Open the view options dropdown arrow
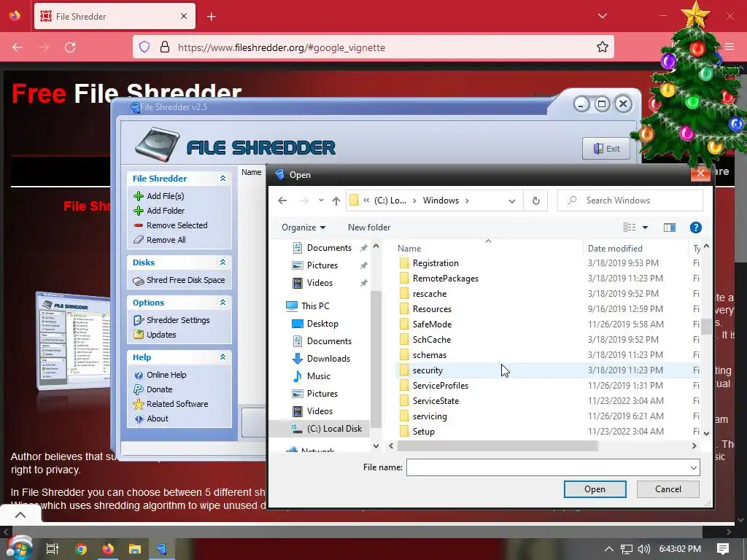Viewport: 747px width, 560px height. tap(645, 227)
